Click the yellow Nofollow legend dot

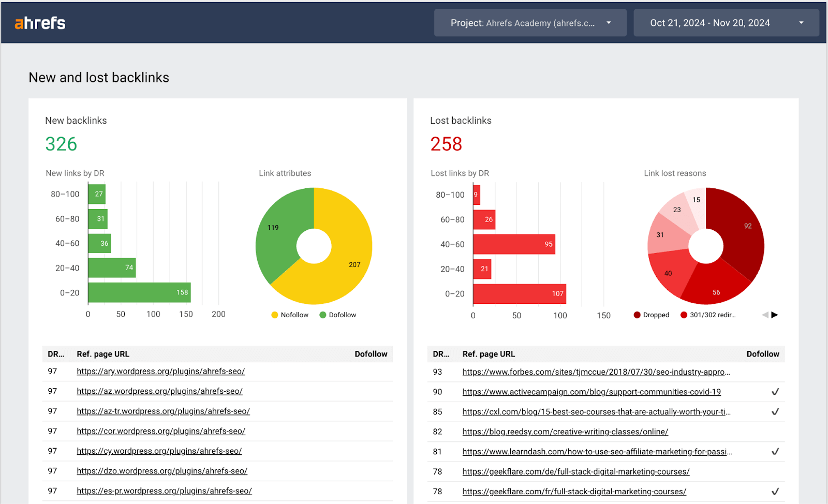[274, 315]
